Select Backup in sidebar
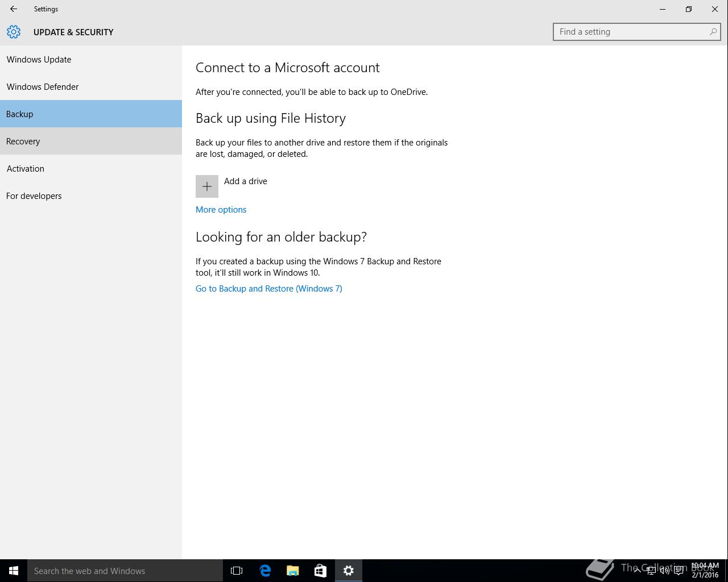The height and width of the screenshot is (582, 728). (x=91, y=114)
